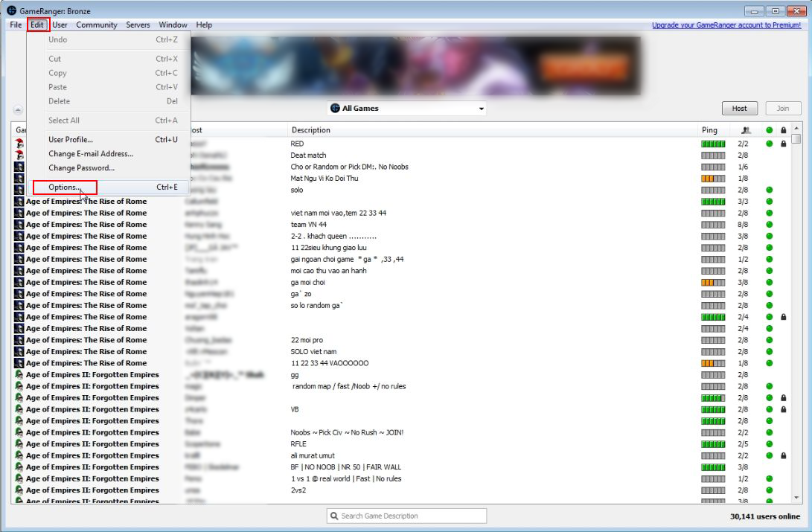
Task: Sort by Description column header
Action: 492,130
